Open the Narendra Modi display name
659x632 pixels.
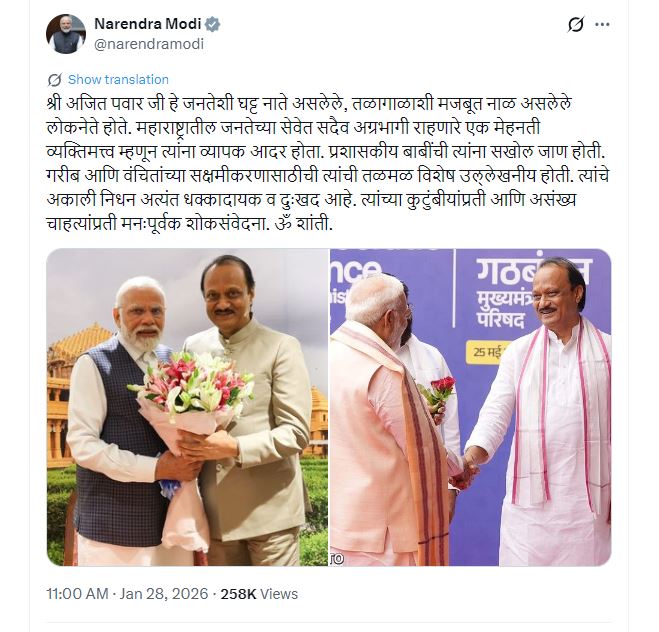(x=148, y=24)
